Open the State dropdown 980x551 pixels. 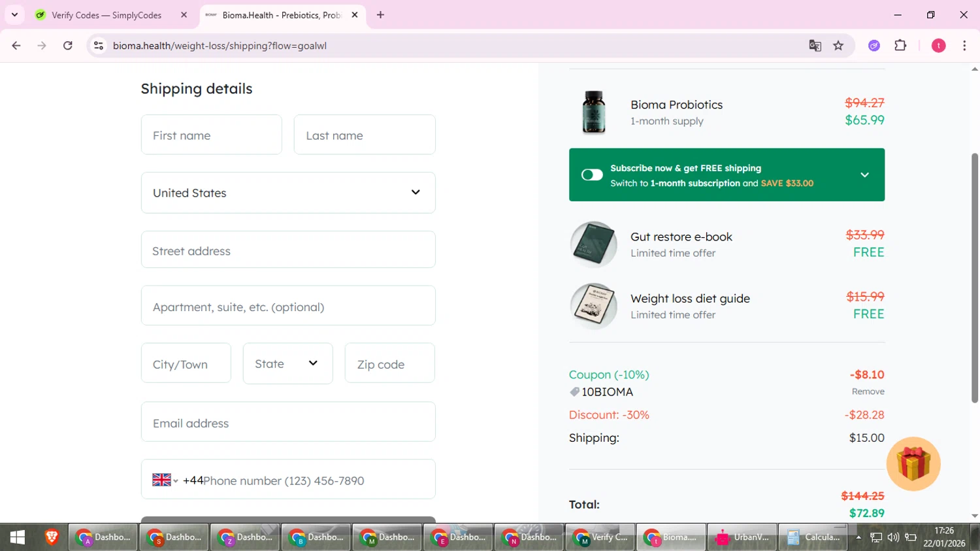pos(288,363)
